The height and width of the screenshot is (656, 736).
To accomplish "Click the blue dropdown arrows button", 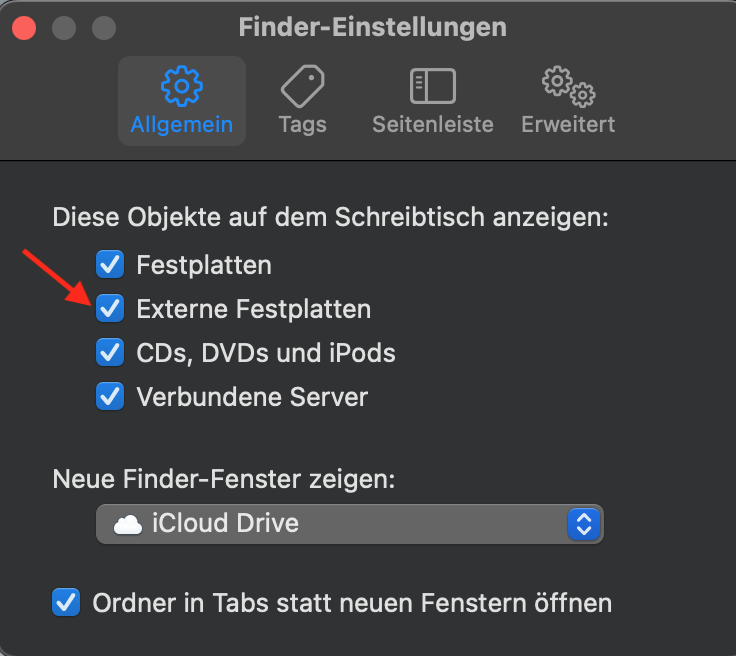I will pos(583,523).
